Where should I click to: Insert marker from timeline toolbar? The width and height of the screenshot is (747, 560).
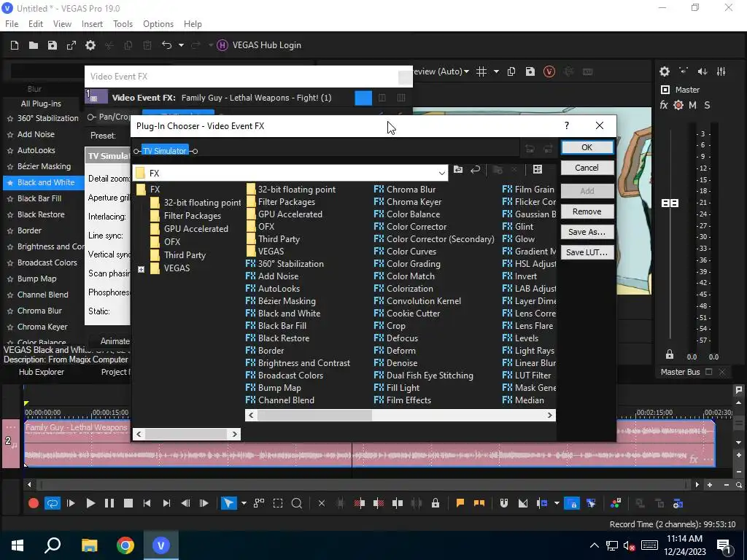click(x=460, y=503)
